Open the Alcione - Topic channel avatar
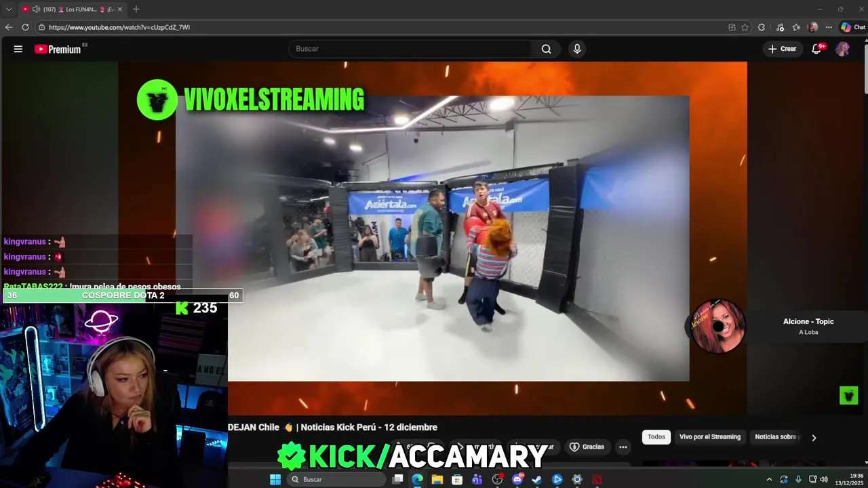The height and width of the screenshot is (488, 868). (717, 326)
